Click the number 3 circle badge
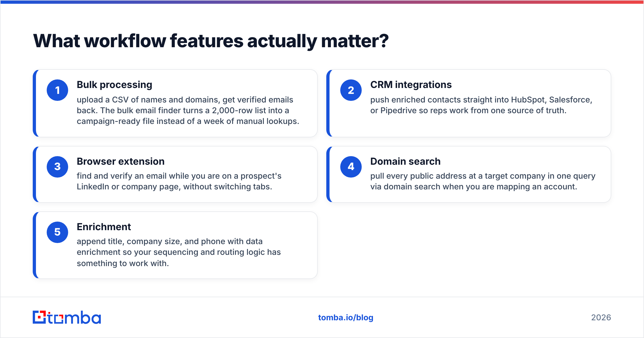The height and width of the screenshot is (338, 644). coord(57,167)
